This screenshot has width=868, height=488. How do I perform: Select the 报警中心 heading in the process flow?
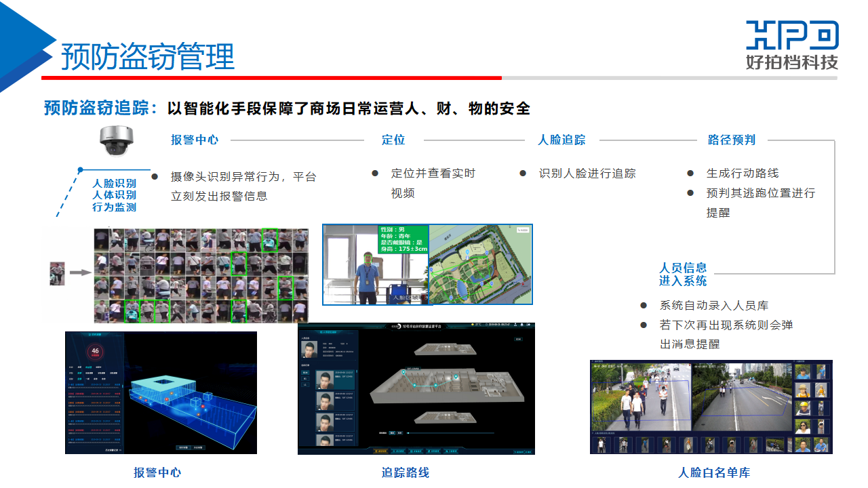(195, 140)
